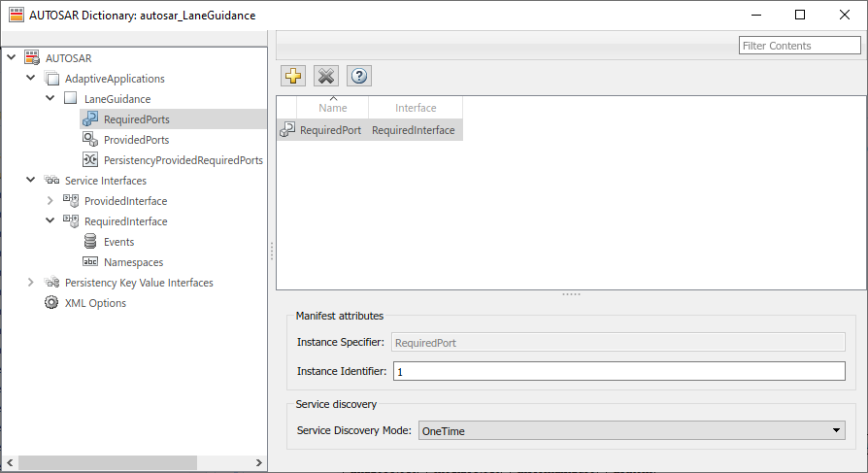Maximize the AUTOSAR Dictionary window
The height and width of the screenshot is (473, 868).
point(800,15)
